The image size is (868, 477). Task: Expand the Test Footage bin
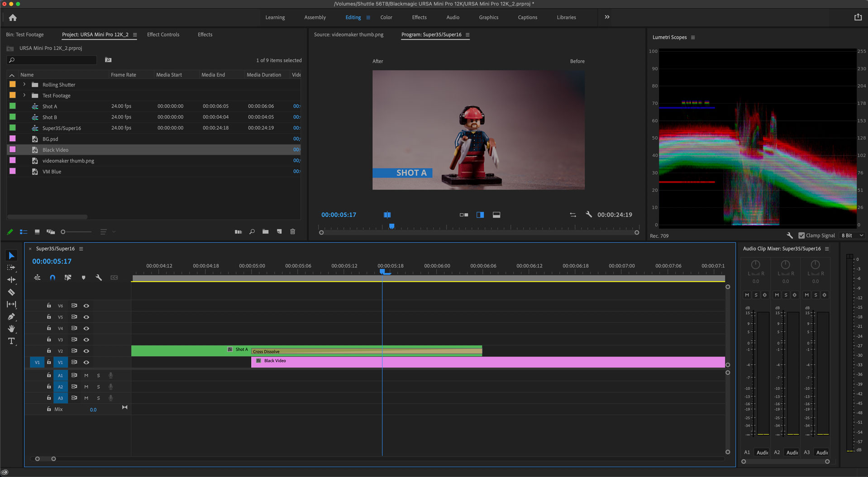24,95
